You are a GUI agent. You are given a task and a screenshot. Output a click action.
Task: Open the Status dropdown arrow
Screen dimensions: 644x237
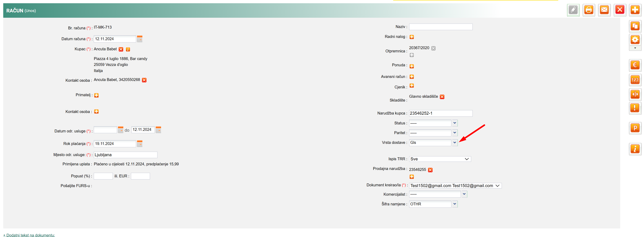coord(455,123)
